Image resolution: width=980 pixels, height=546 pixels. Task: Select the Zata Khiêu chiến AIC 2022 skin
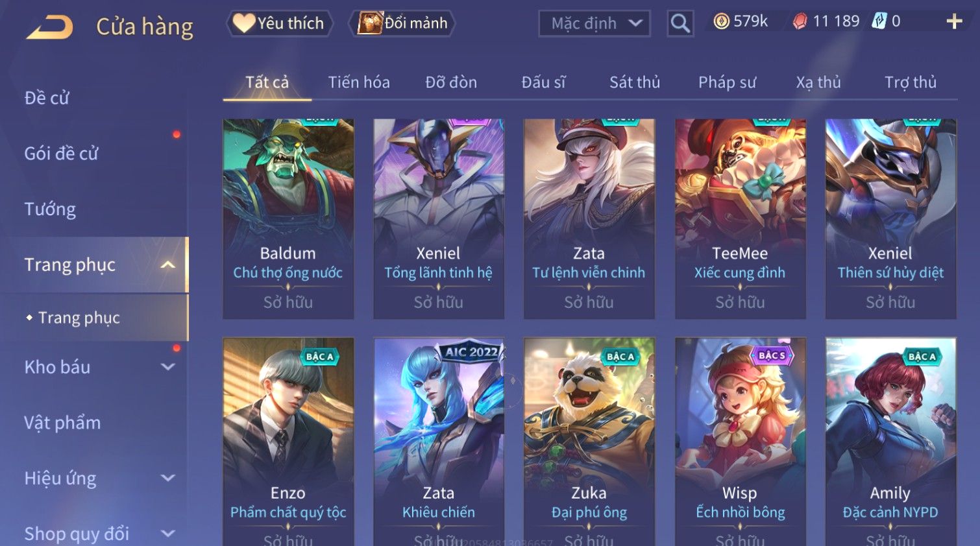coord(439,442)
